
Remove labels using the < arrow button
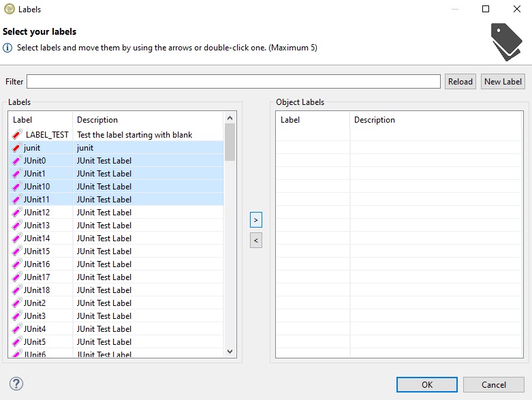(256, 240)
